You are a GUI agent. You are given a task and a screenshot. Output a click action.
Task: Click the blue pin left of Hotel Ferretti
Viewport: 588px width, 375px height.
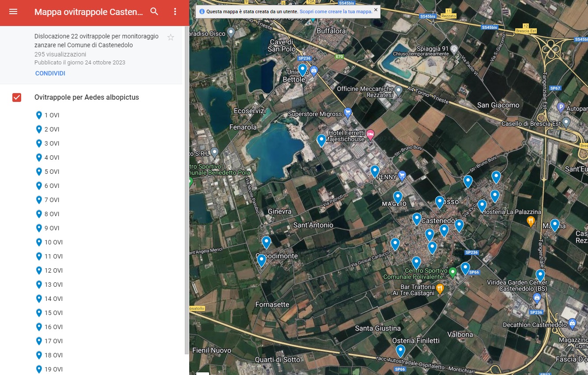(x=322, y=140)
